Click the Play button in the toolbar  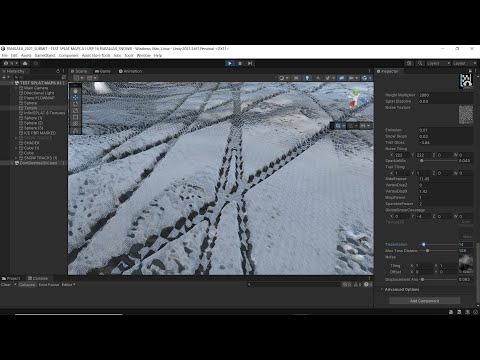point(230,63)
